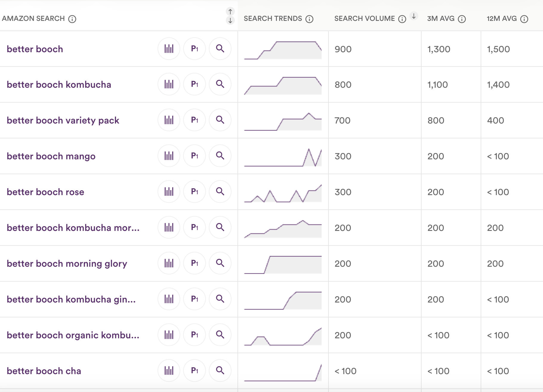Image resolution: width=543 pixels, height=392 pixels.
Task: Click P1 icon for better booch organic kombu...
Action: pos(195,335)
